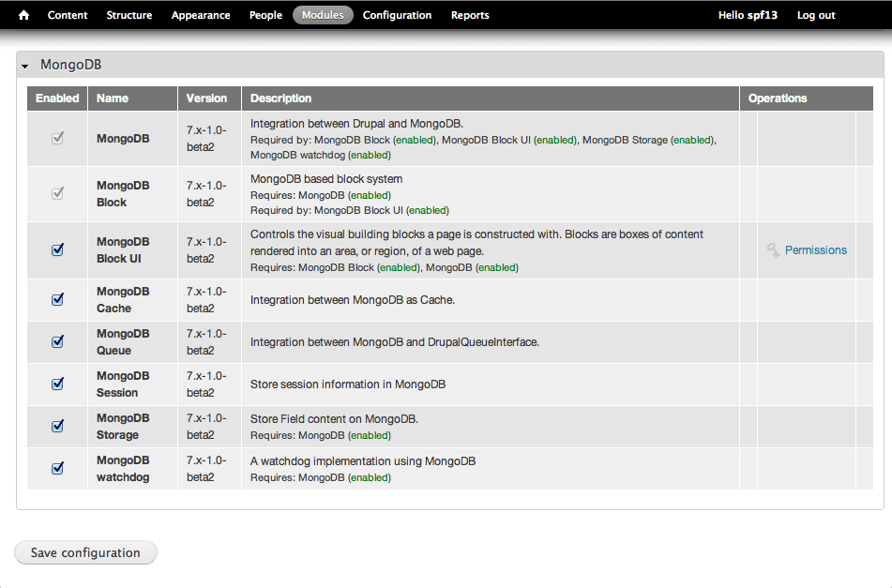Open the People administration page
This screenshot has height=588, width=892.
point(265,15)
